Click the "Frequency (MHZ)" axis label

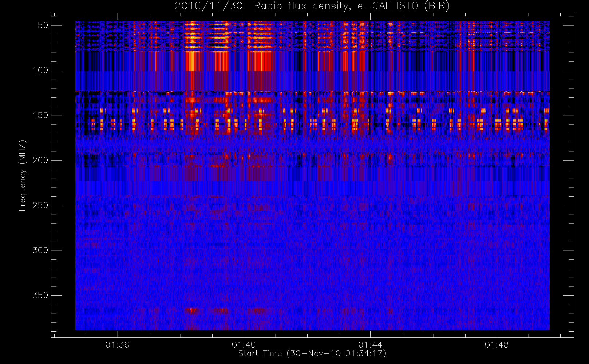point(23,175)
